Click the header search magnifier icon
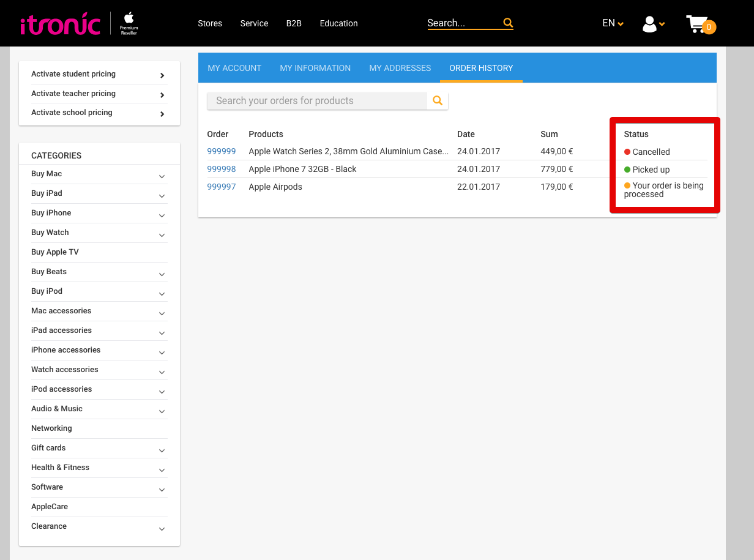 [508, 23]
